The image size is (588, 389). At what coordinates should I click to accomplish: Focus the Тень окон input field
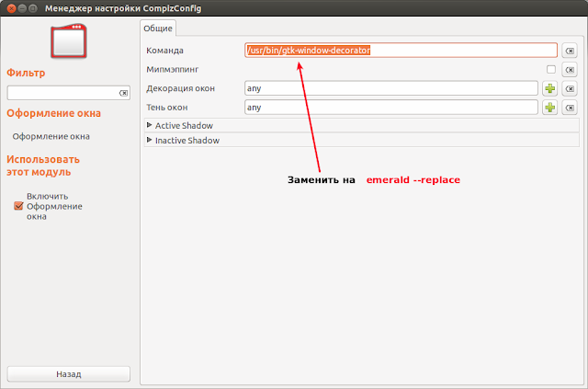391,108
